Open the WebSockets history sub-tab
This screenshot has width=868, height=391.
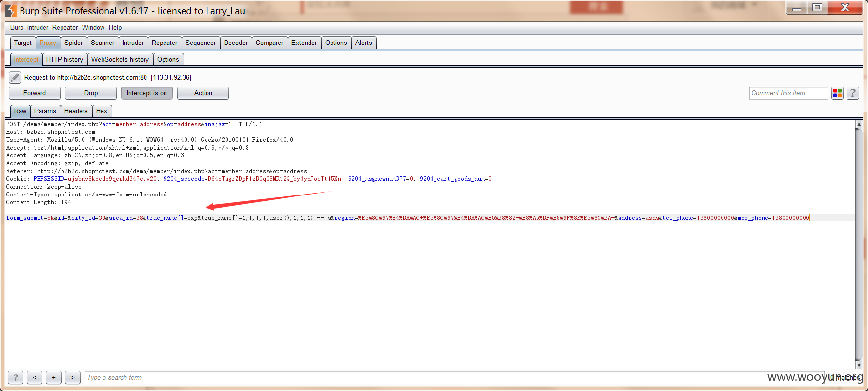click(x=120, y=59)
